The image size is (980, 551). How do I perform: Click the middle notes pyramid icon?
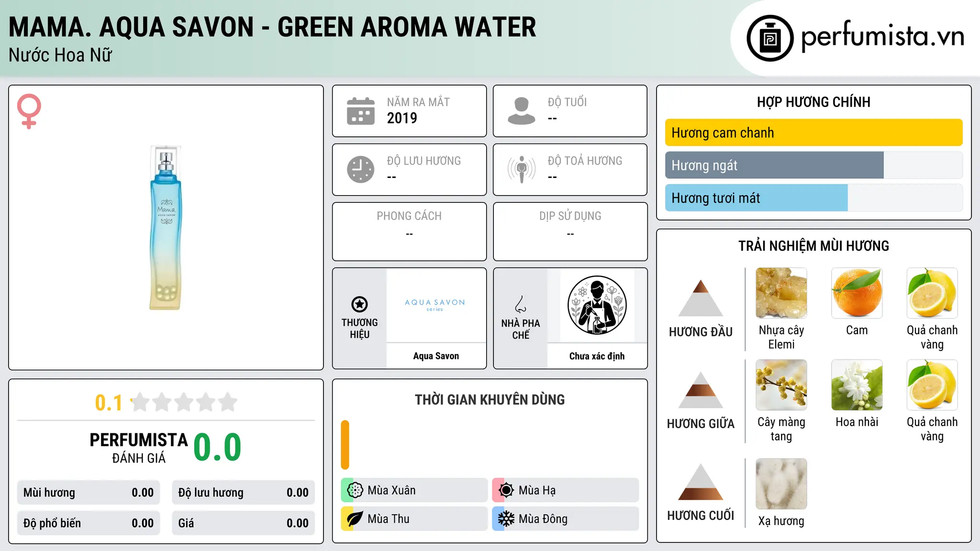pyautogui.click(x=701, y=390)
